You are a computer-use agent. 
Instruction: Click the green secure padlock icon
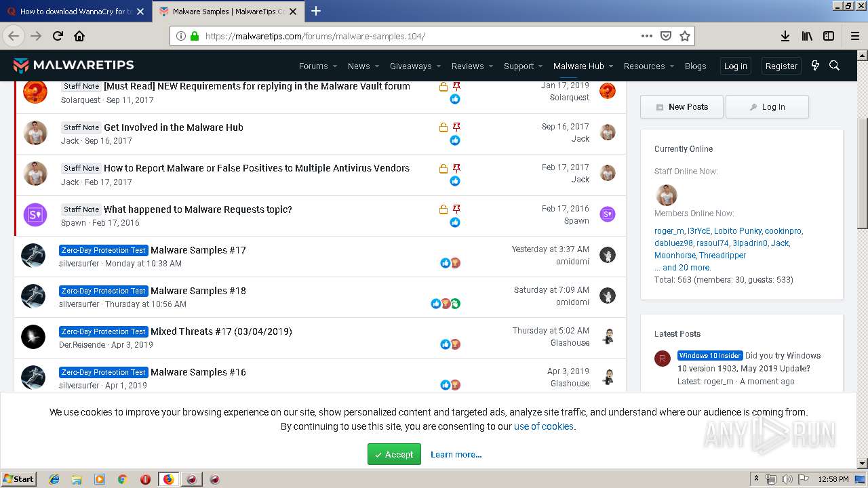click(x=195, y=36)
